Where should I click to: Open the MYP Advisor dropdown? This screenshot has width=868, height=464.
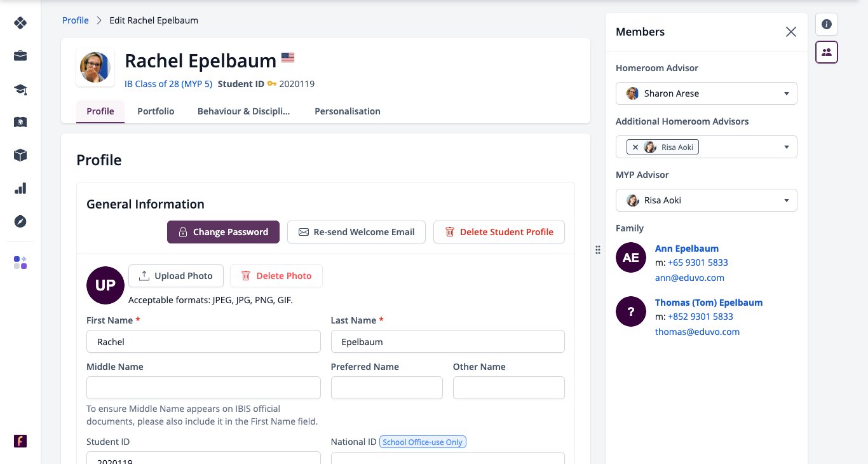point(706,200)
